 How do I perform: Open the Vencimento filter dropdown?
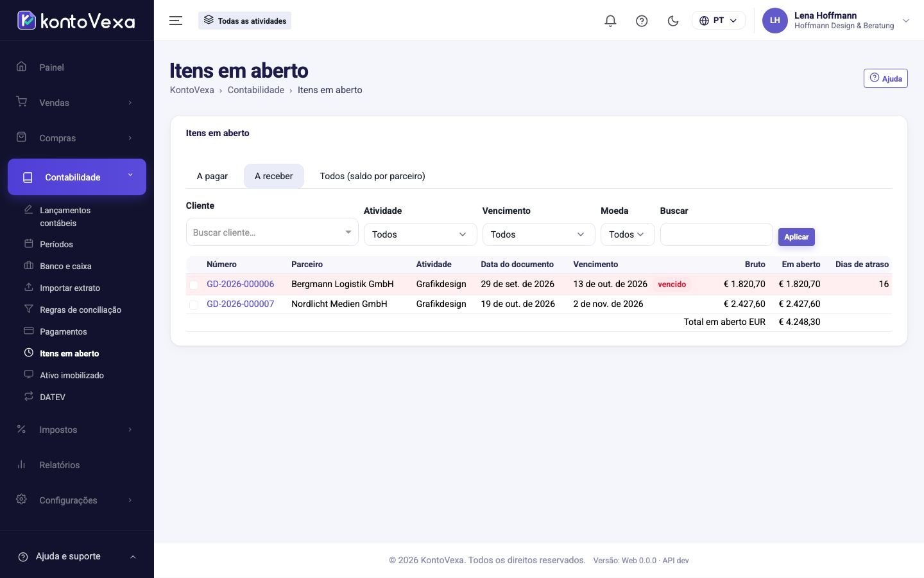point(539,234)
